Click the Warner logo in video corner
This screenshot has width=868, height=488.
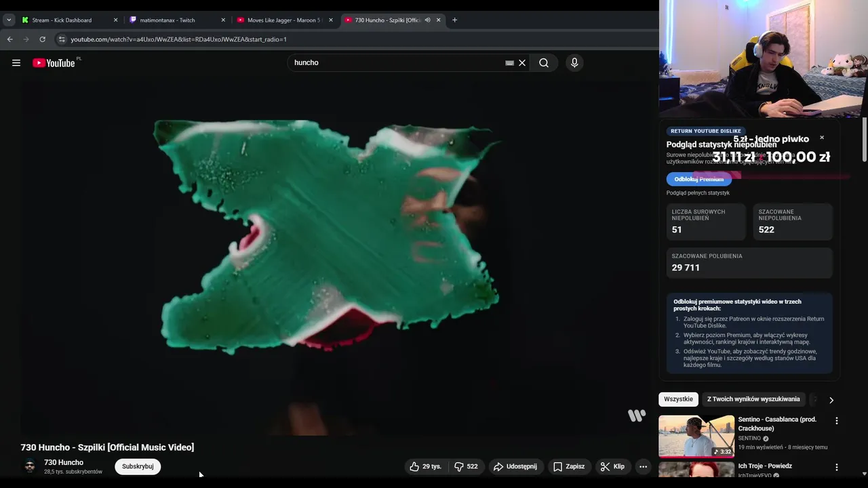point(637,415)
